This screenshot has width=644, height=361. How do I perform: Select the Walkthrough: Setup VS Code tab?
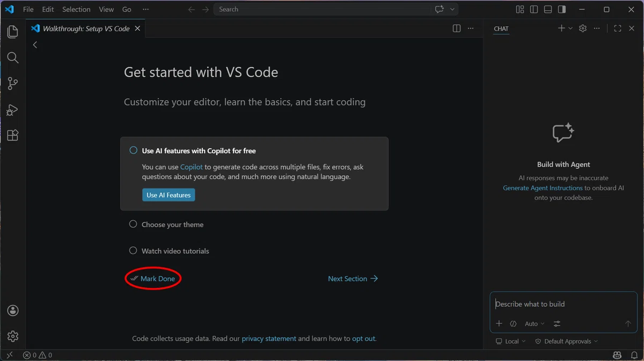point(85,28)
